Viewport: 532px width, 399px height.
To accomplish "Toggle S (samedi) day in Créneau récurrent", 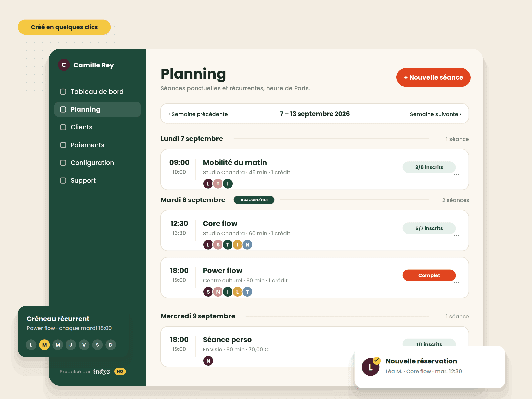I will point(97,345).
